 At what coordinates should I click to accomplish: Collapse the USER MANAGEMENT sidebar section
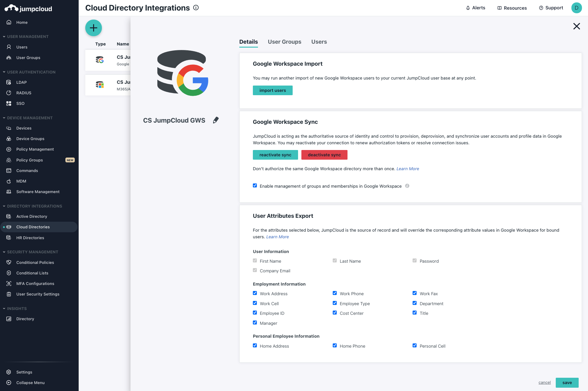point(4,36)
